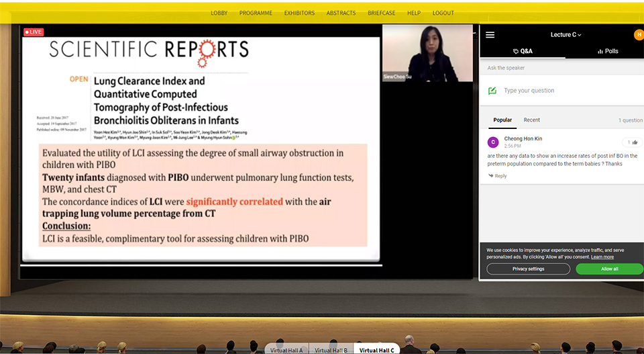
Task: Like Cheong Hon Kin's question
Action: click(632, 142)
